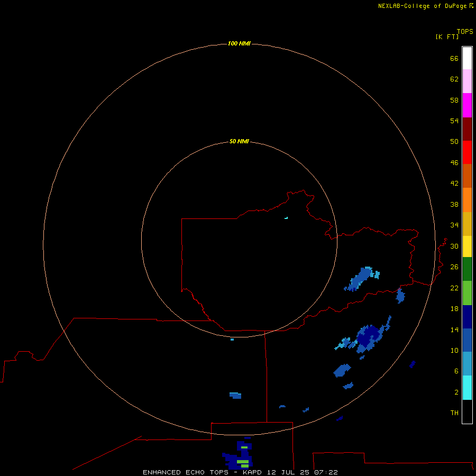476x476 pixels.
Task: Select the legend value 50
Action: tap(454, 141)
